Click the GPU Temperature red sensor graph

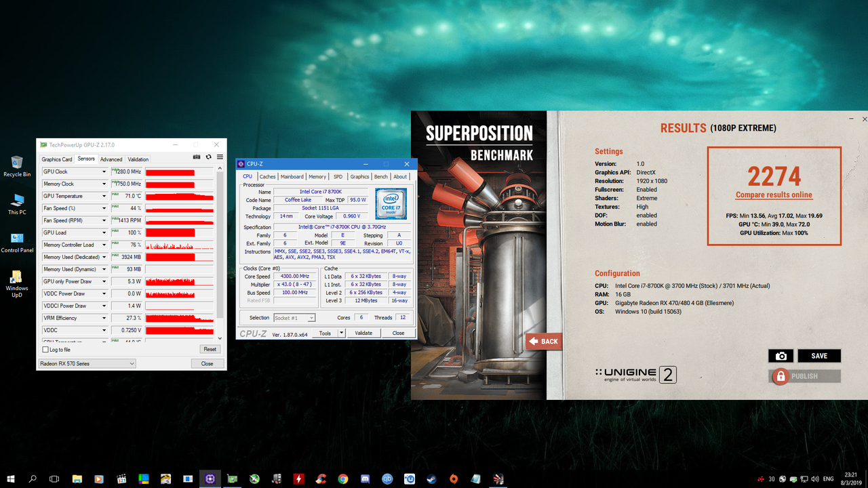tap(179, 197)
